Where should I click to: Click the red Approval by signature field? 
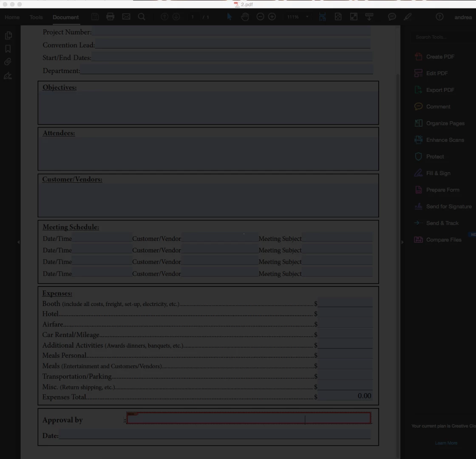249,418
